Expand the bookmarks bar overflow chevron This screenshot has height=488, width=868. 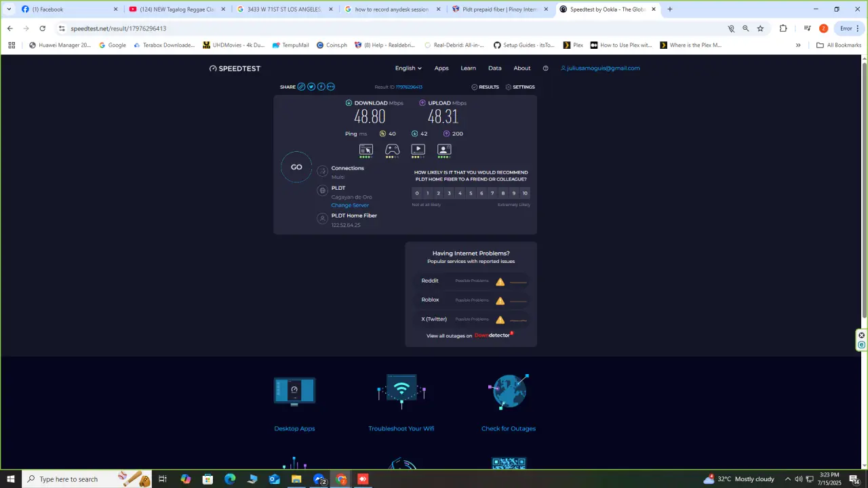(798, 45)
